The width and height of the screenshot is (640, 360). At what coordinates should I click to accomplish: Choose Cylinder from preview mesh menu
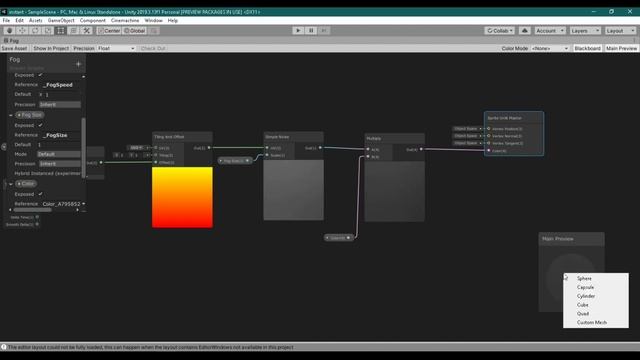click(x=596, y=296)
